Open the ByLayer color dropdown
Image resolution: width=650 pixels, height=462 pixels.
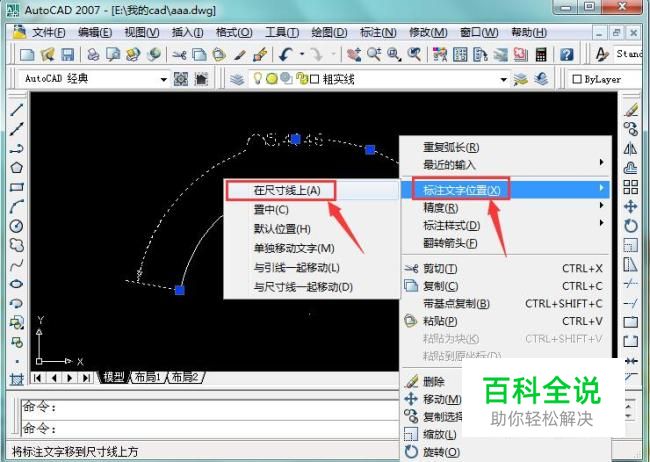click(606, 79)
